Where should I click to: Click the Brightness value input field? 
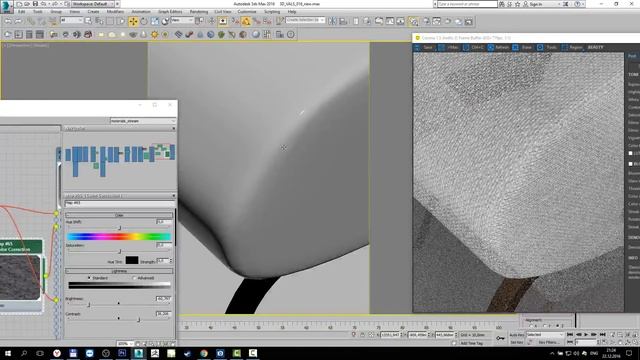[162, 299]
